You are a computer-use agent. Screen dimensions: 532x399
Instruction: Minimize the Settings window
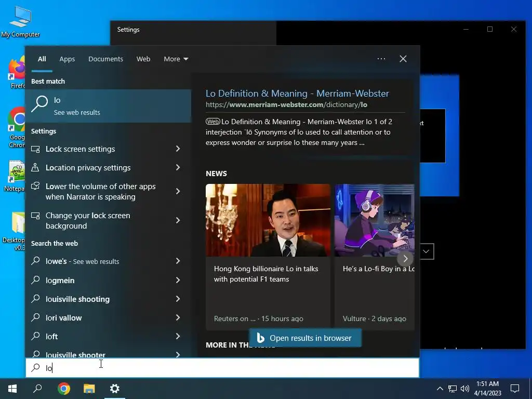[466, 29]
